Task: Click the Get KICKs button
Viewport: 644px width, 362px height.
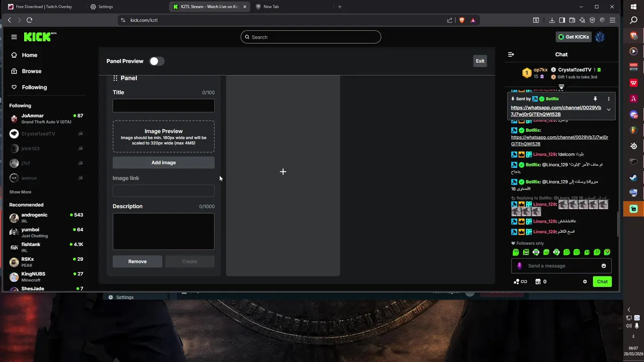Action: tap(574, 37)
